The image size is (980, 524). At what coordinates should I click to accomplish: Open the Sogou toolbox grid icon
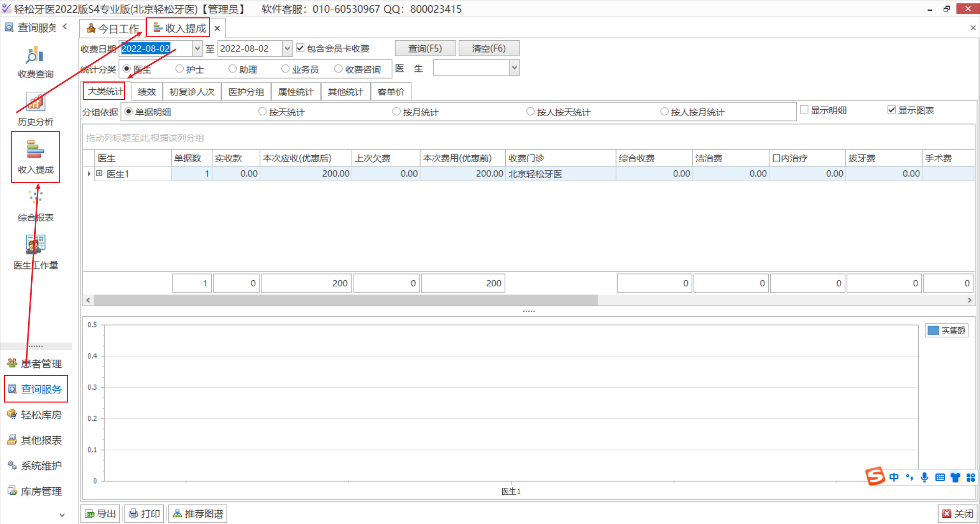click(970, 478)
